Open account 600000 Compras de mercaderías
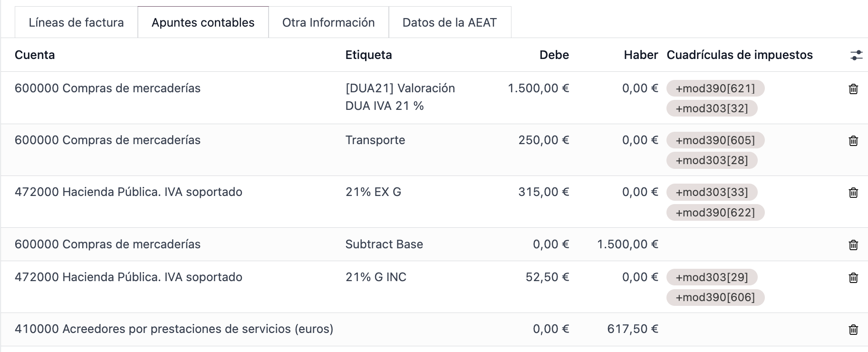This screenshot has height=352, width=868. 107,88
